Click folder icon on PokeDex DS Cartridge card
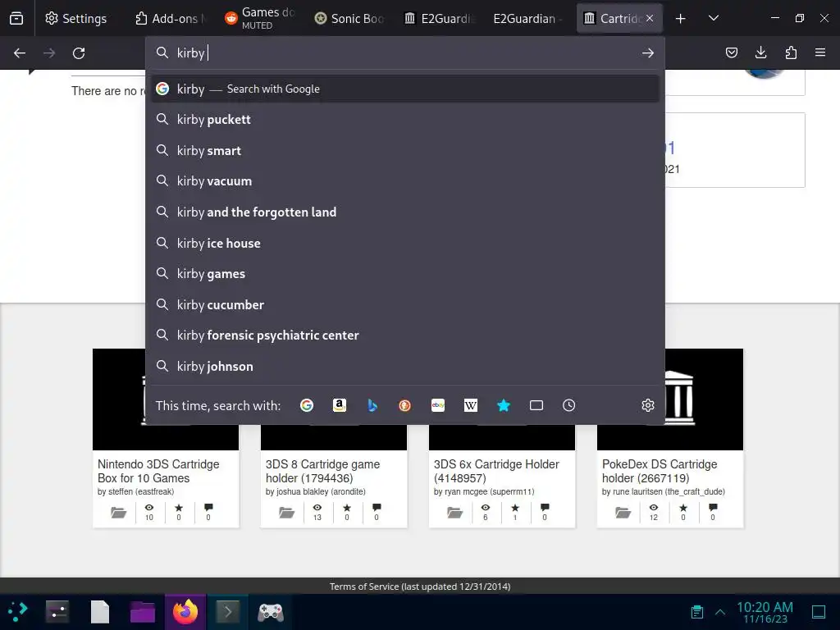The image size is (840, 630). (623, 512)
